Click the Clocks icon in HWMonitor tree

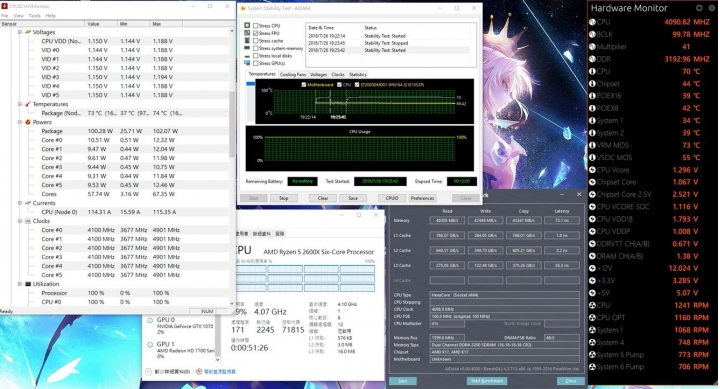[x=28, y=221]
